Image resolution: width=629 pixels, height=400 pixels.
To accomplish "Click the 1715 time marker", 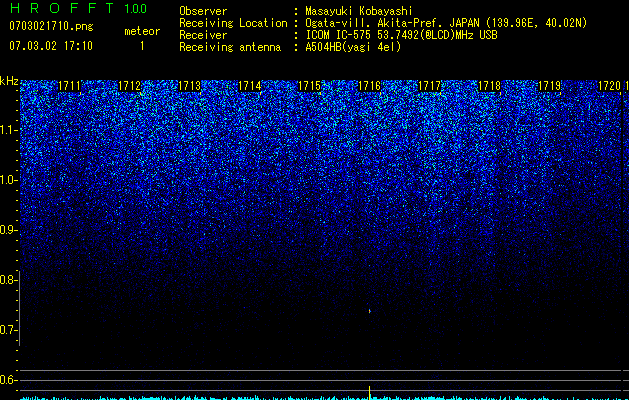I will 309,86.
